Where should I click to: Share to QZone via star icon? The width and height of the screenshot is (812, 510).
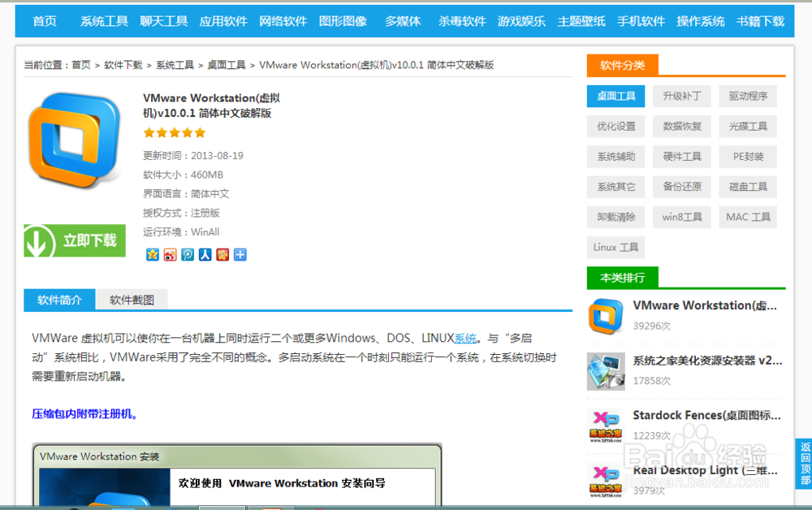click(153, 255)
